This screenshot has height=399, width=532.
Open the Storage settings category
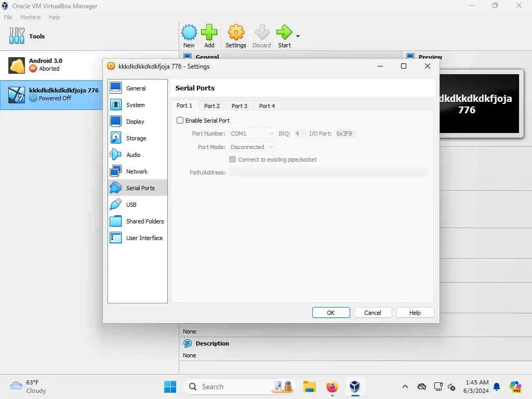(137, 138)
